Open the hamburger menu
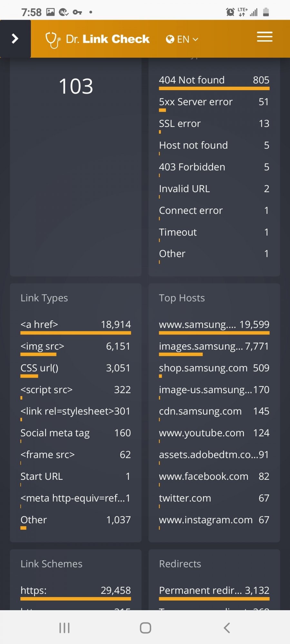The height and width of the screenshot is (644, 290). (265, 37)
